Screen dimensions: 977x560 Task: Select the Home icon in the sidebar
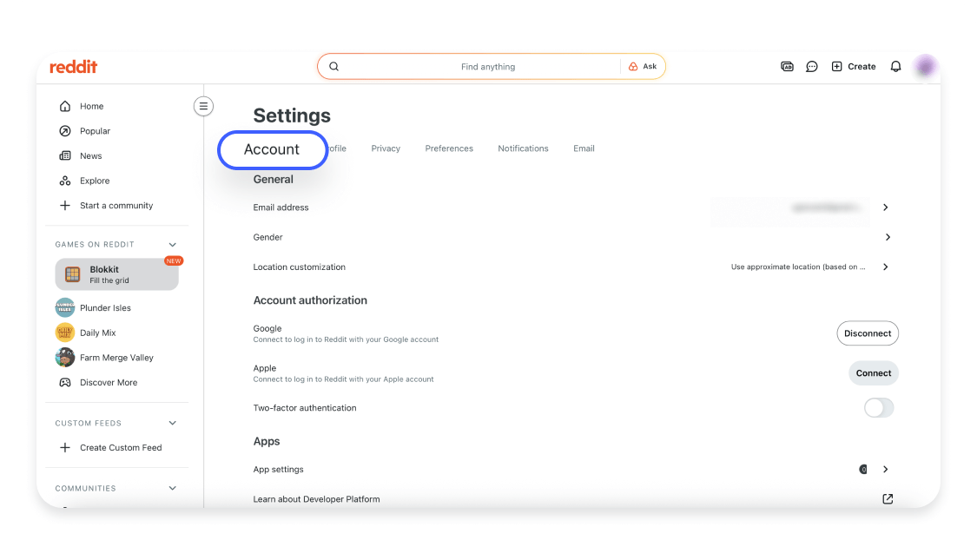click(65, 105)
